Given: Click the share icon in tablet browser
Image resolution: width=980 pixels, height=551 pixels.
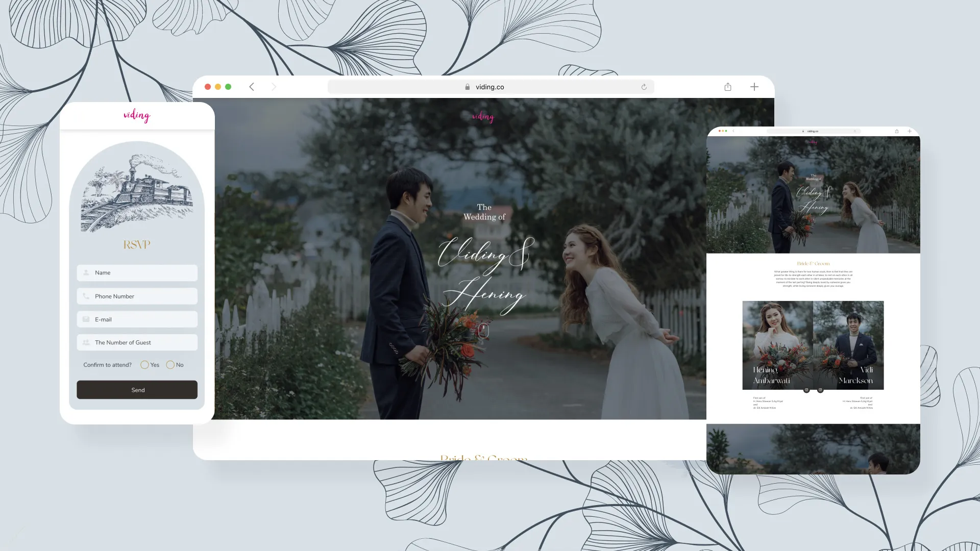Looking at the screenshot, I should (896, 131).
